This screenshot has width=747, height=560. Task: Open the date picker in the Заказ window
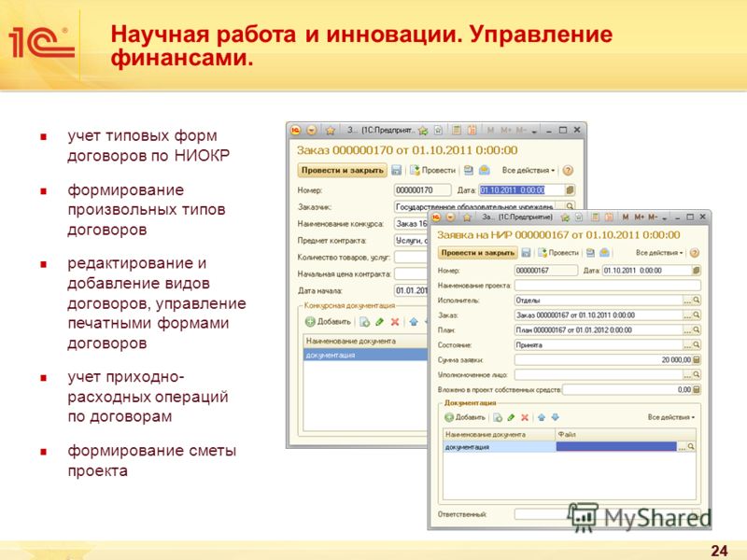[x=570, y=190]
